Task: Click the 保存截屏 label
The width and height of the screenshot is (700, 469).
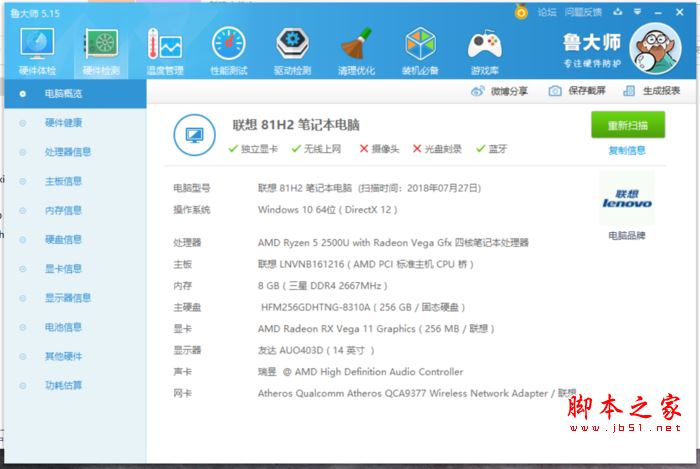Action: (587, 91)
